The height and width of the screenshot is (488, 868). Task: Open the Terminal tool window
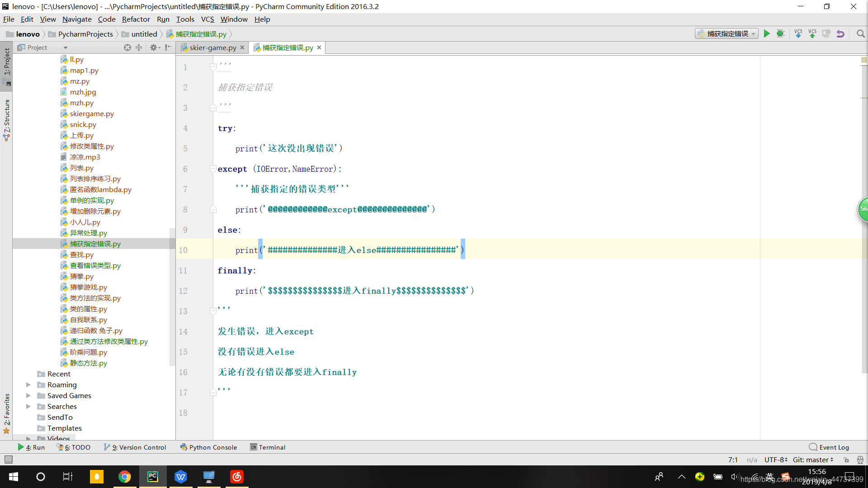(x=268, y=447)
